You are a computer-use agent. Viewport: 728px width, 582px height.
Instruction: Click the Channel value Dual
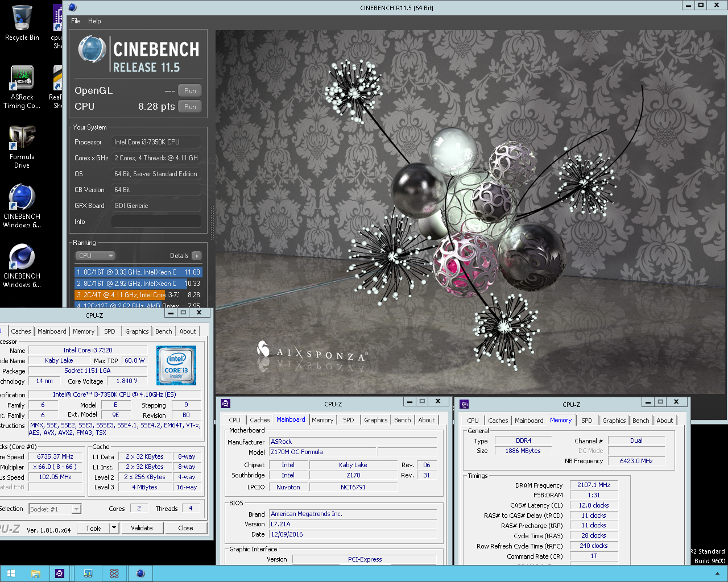click(636, 440)
